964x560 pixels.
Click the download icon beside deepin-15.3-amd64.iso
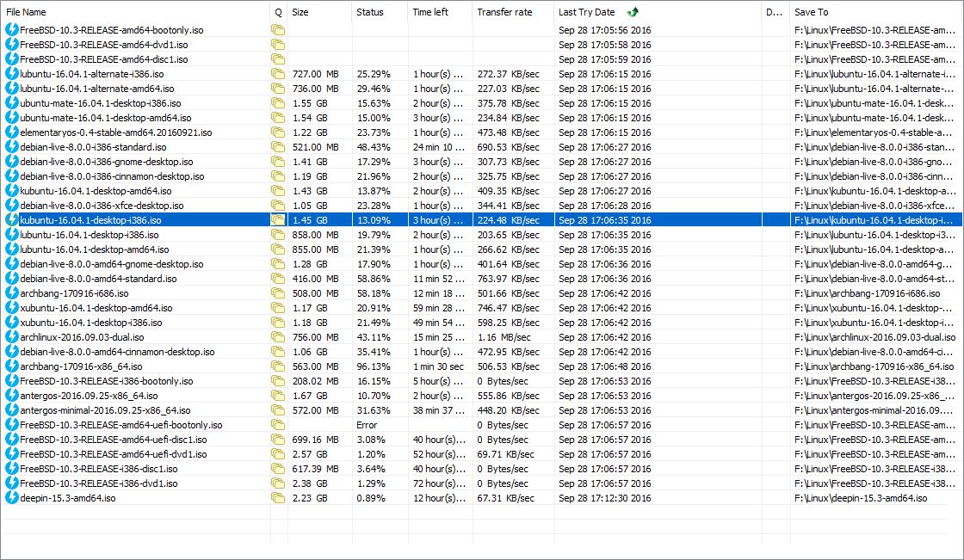click(12, 497)
